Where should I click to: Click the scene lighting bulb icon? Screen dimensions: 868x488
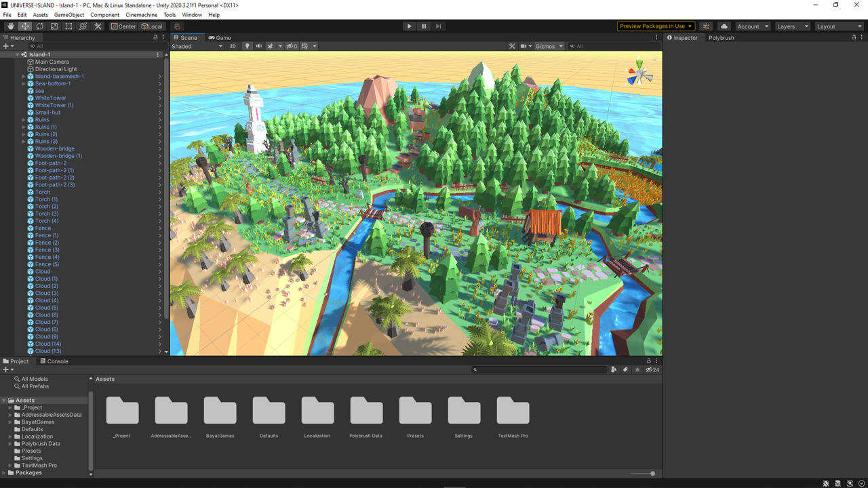247,45
